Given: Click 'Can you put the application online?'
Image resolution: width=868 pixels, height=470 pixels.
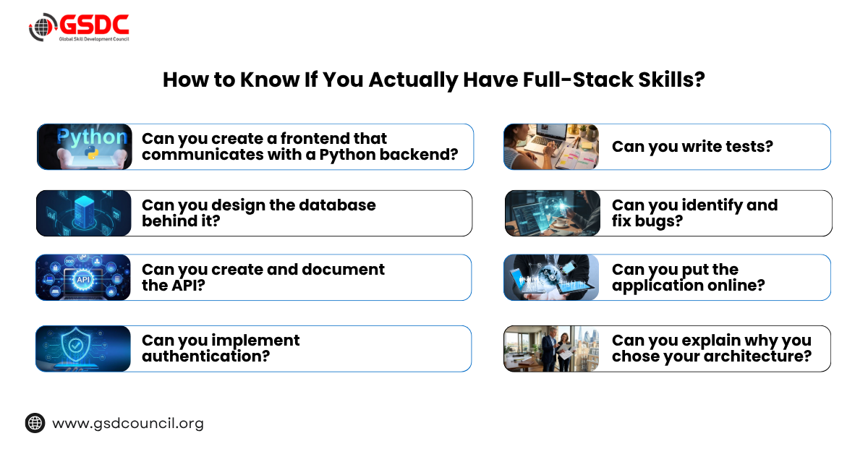Looking at the screenshot, I should (x=688, y=277).
